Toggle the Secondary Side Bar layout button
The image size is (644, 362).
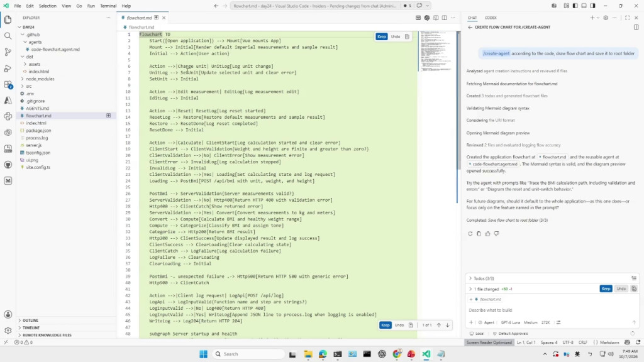pyautogui.click(x=592, y=6)
